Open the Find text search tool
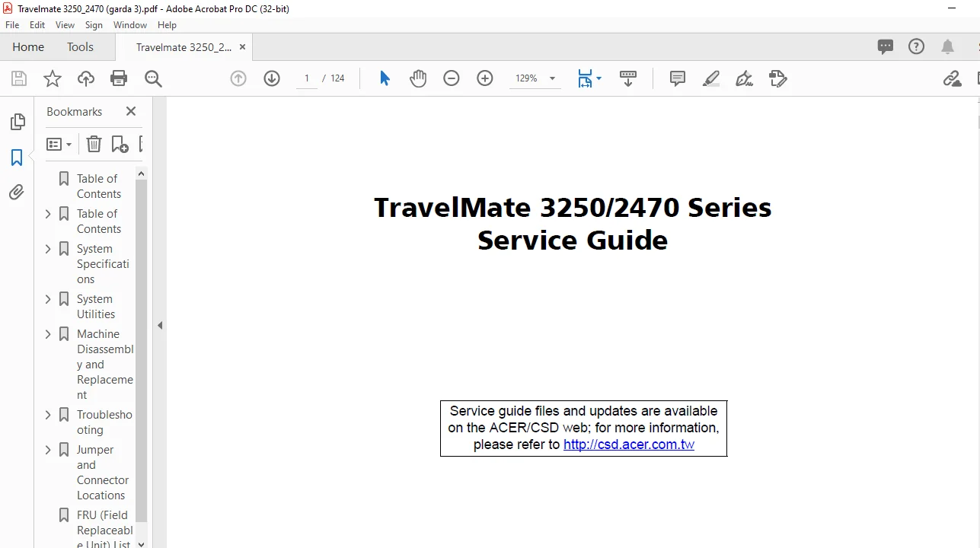 point(153,78)
